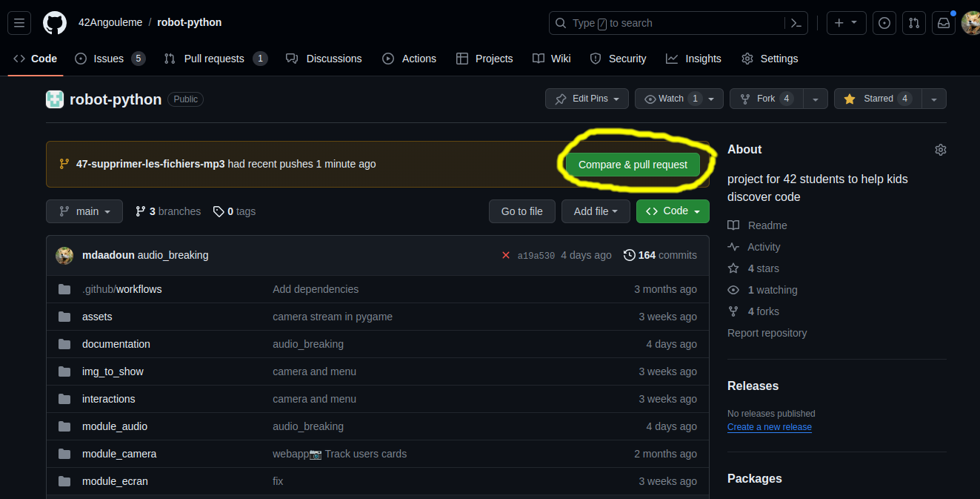
Task: View the 164 commits history
Action: coord(660,255)
